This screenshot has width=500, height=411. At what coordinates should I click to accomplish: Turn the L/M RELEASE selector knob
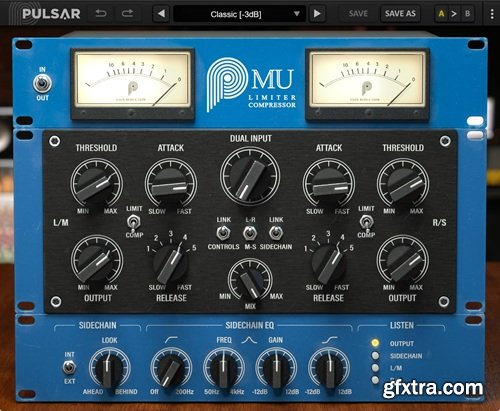[171, 263]
